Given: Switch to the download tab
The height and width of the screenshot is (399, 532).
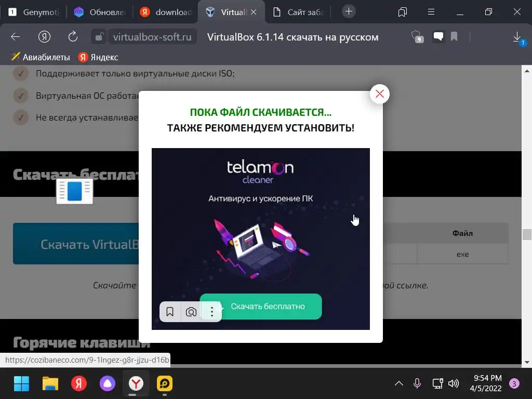Looking at the screenshot, I should [x=166, y=12].
